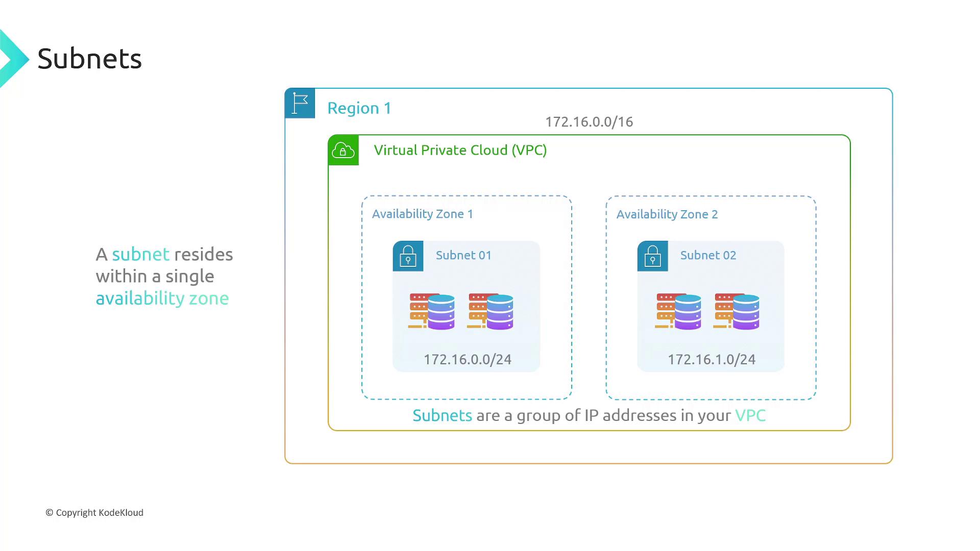
Task: Select first server database icon in Subnet 01
Action: 432,311
